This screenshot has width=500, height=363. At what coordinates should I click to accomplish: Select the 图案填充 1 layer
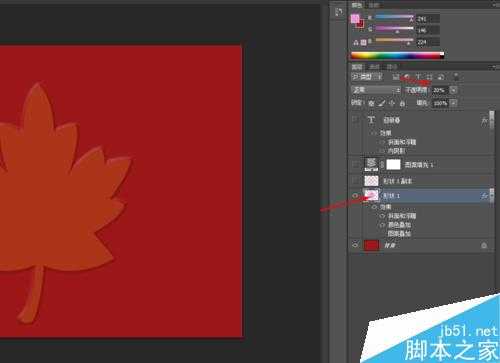point(421,164)
